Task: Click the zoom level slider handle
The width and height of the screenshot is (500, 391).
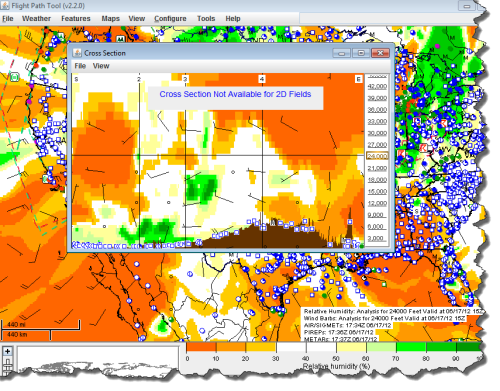Action: coord(7,361)
